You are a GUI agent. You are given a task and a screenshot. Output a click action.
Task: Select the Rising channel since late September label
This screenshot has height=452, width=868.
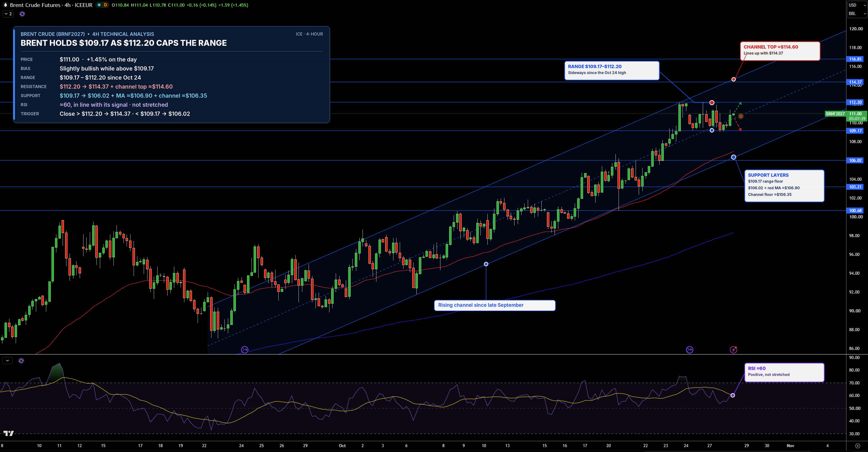tap(494, 305)
